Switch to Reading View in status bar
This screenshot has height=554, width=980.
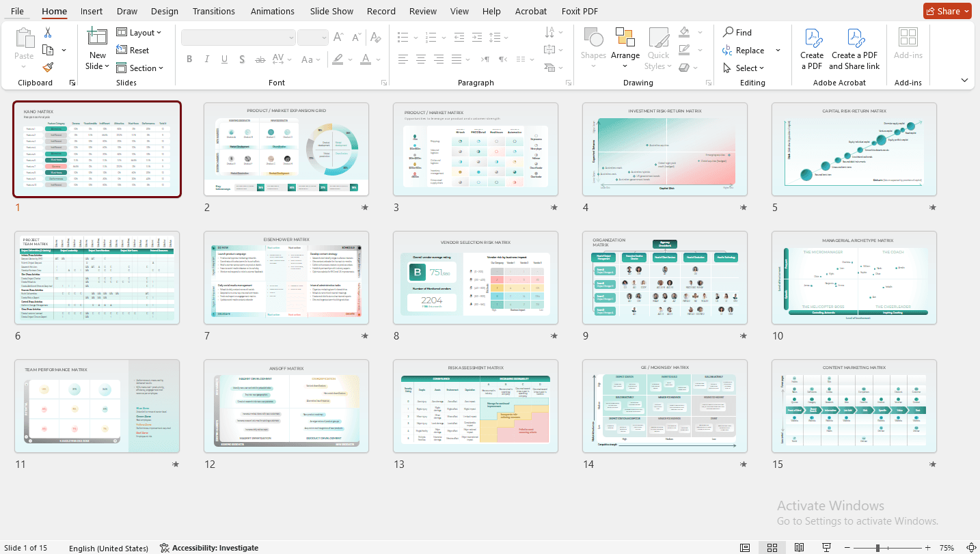tap(800, 548)
